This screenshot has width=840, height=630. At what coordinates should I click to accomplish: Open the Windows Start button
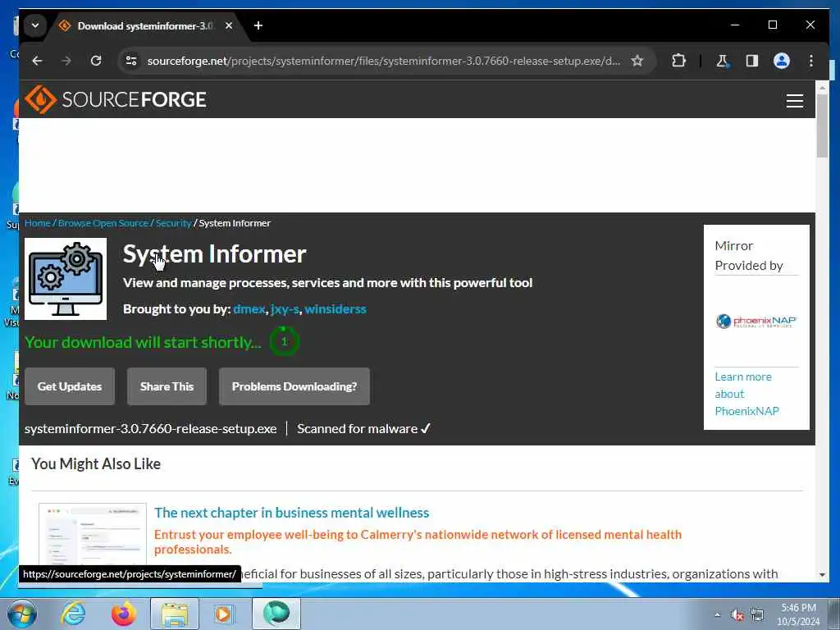[x=22, y=614]
